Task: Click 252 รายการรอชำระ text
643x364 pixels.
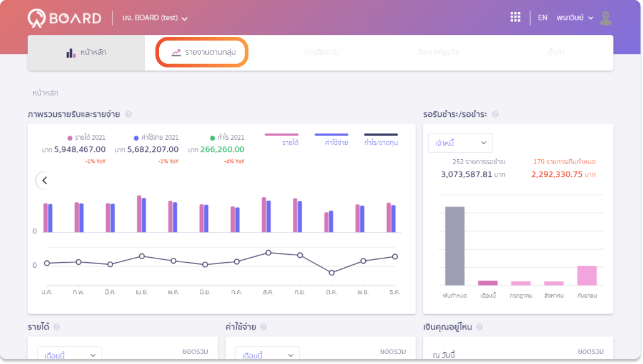Action: [x=479, y=162]
